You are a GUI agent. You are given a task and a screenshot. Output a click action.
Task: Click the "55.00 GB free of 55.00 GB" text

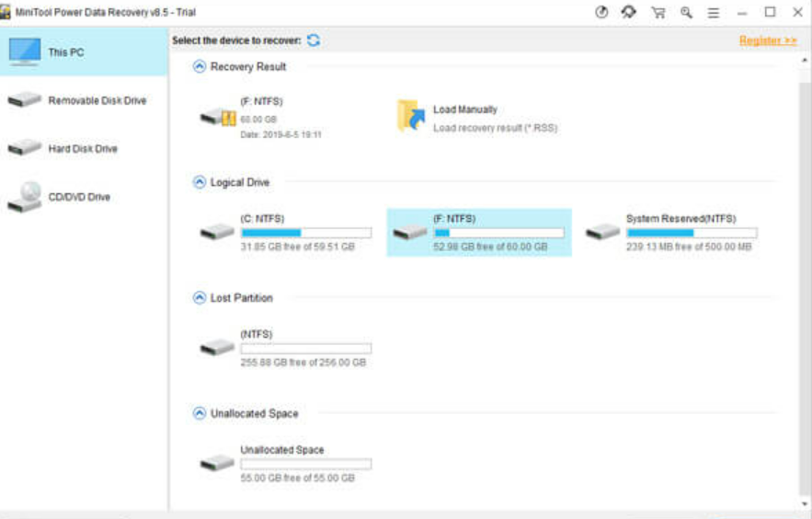click(298, 478)
